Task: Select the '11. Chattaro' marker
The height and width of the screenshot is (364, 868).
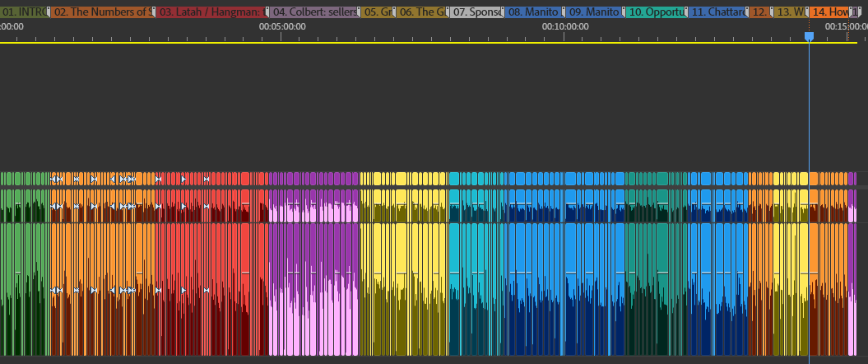Action: [x=718, y=12]
